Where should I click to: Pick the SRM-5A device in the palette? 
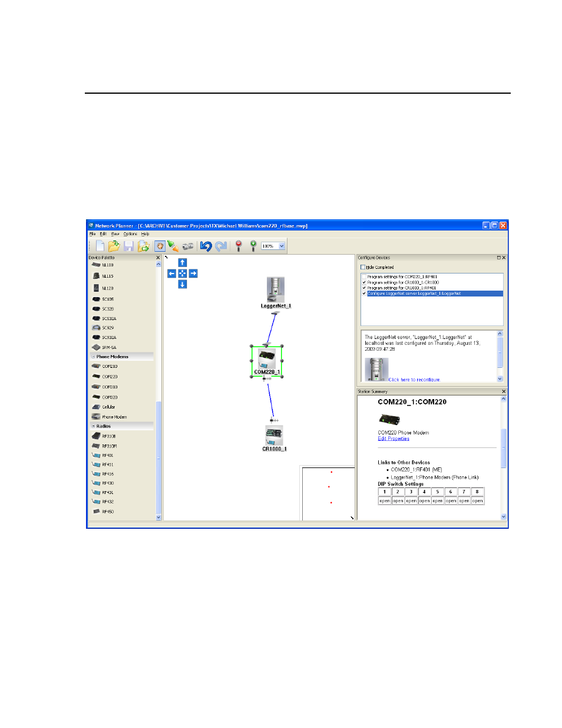click(104, 348)
